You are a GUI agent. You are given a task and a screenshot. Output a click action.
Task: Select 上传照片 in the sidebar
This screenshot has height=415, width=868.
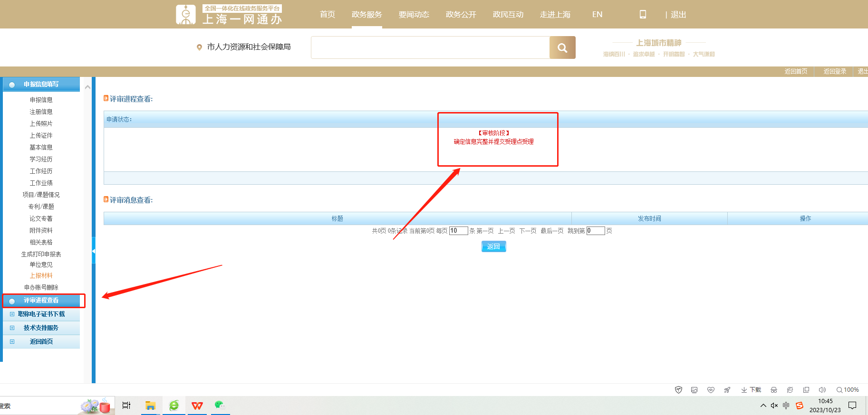click(x=41, y=123)
